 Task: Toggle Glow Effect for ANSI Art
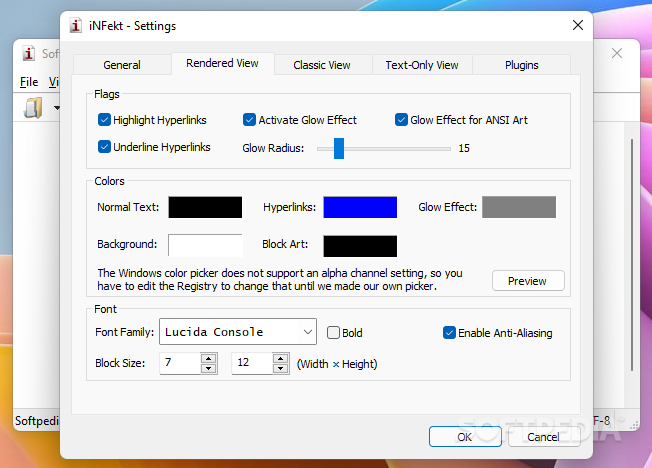401,120
